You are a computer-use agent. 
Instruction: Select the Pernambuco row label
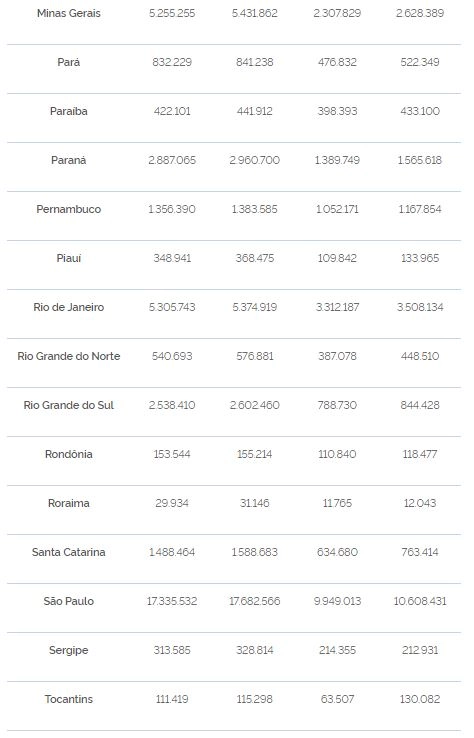[69, 209]
